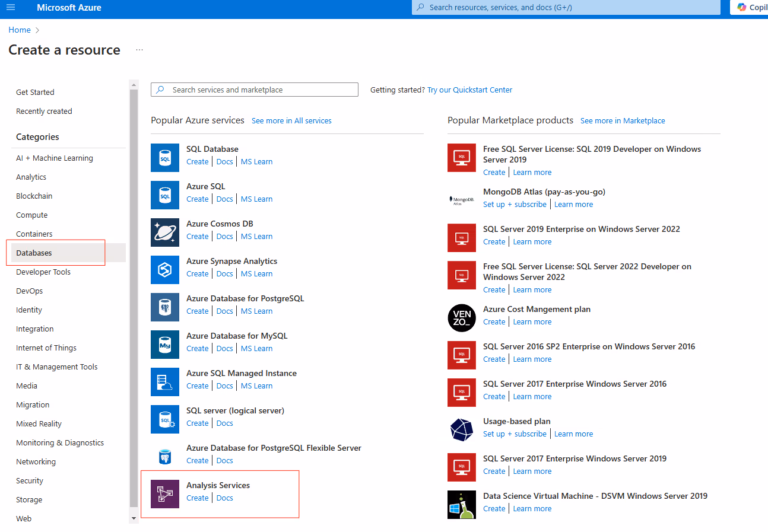Click the MongoDB Atlas logo

click(461, 200)
